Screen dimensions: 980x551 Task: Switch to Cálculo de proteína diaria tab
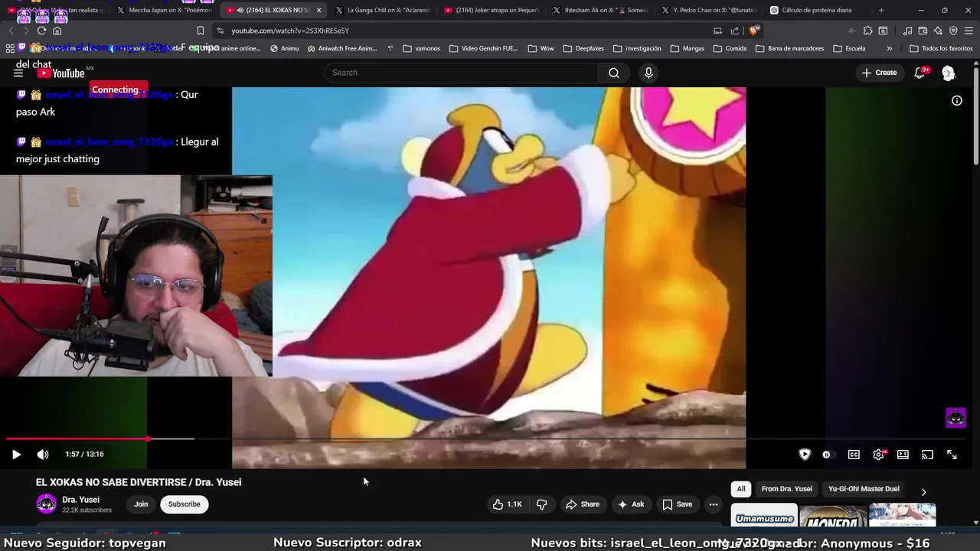(817, 10)
